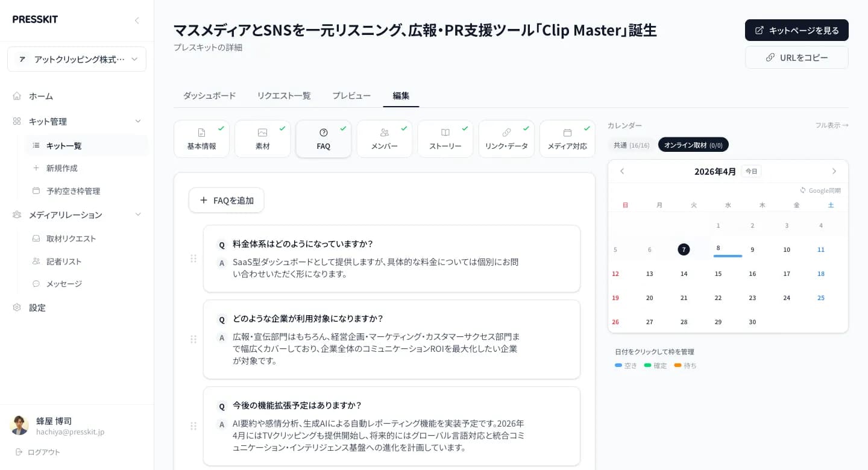Click the inbox icon beside 取材リクエスト

[36, 239]
